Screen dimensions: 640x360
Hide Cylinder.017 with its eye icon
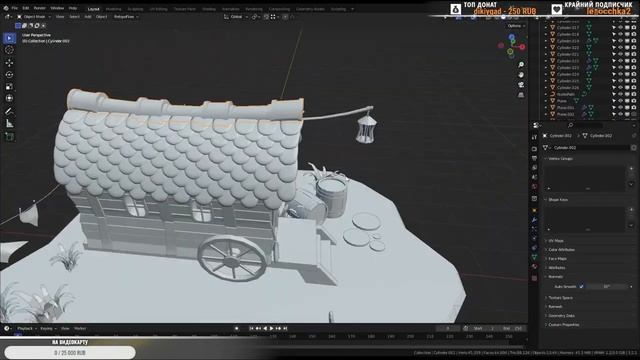tap(620, 28)
